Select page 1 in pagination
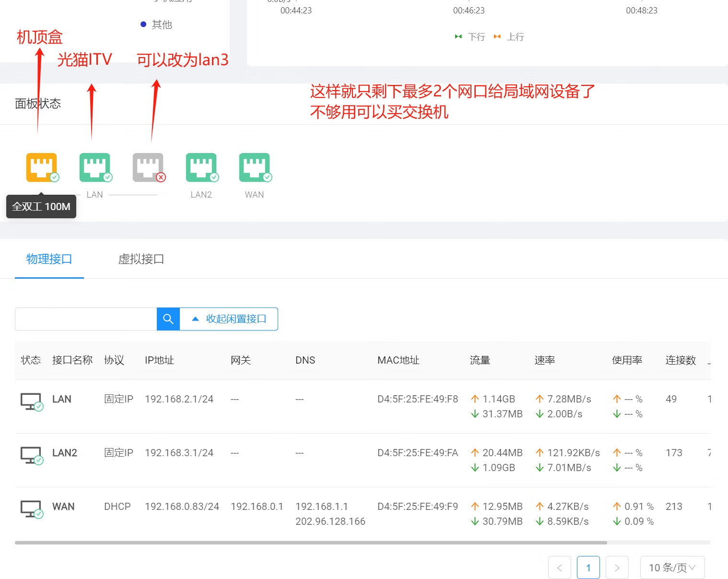Image resolution: width=728 pixels, height=579 pixels. (588, 567)
